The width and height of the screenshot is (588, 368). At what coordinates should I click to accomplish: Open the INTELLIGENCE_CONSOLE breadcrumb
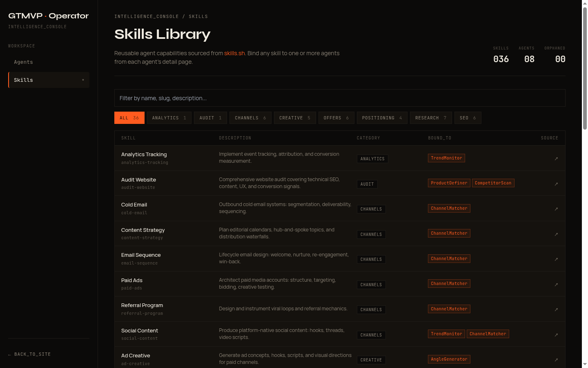[x=147, y=16]
